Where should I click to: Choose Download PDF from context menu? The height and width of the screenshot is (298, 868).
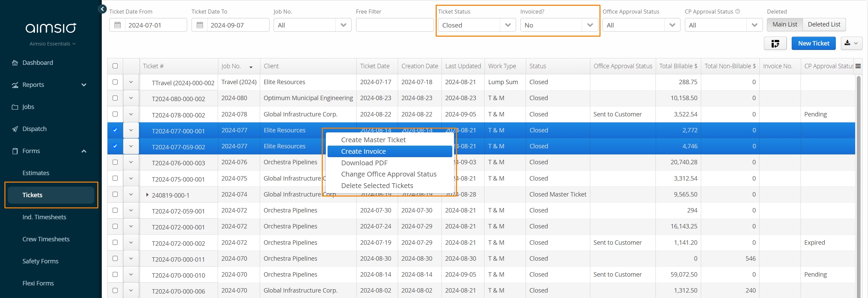click(x=390, y=163)
